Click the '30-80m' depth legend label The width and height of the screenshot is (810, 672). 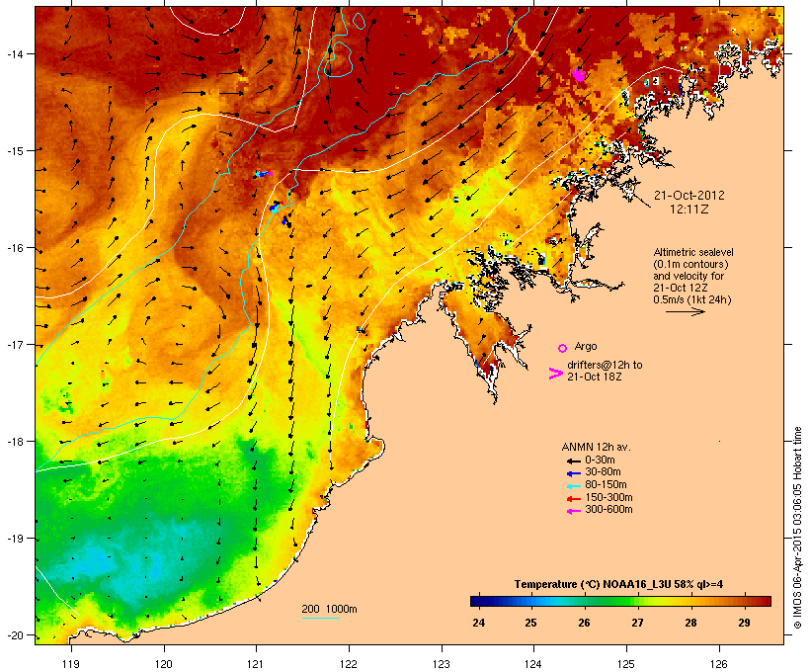point(603,472)
